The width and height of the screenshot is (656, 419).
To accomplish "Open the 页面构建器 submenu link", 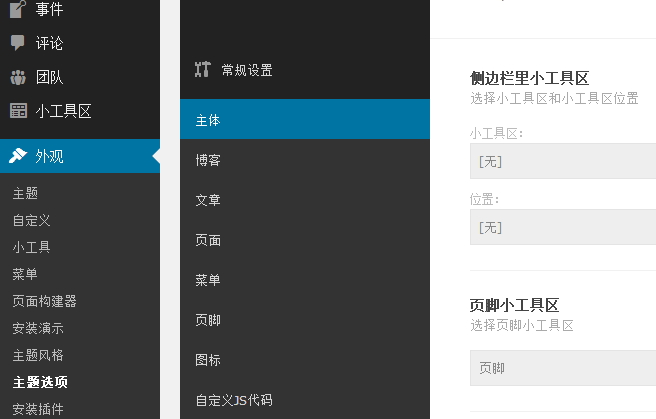I will (x=45, y=301).
